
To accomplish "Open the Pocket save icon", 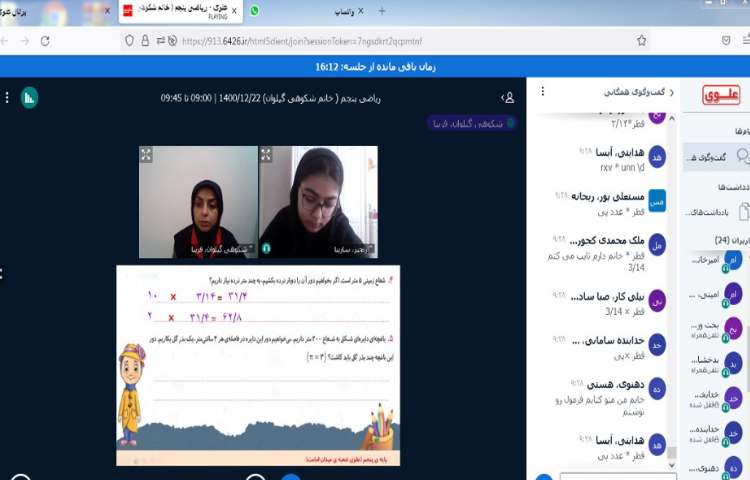I will (726, 41).
